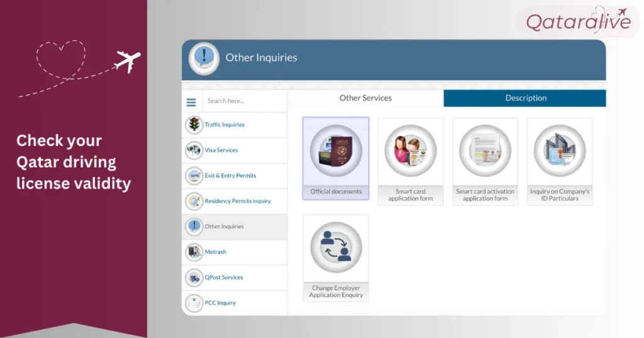Click Smart card activation application form label
The image size is (644, 338).
pyautogui.click(x=485, y=195)
